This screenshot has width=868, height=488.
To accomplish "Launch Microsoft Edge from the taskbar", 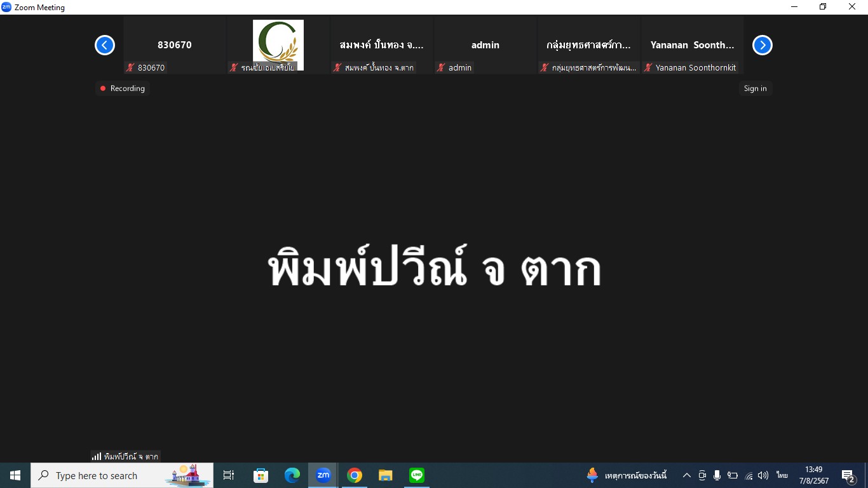I will [x=292, y=475].
